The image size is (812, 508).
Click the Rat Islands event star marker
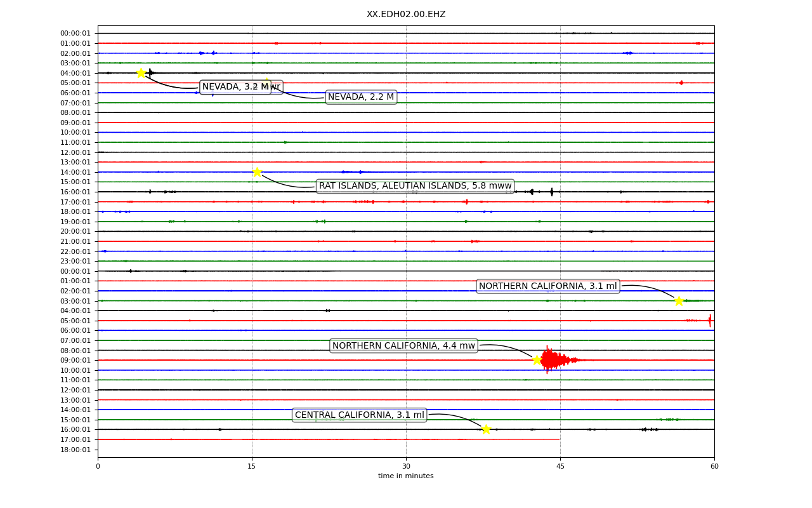[x=257, y=172]
